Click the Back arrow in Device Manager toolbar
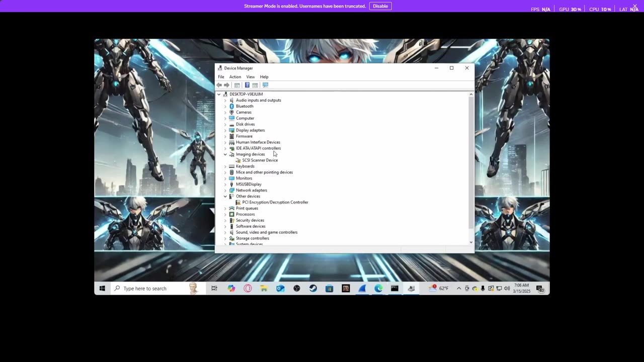The height and width of the screenshot is (362, 644). click(219, 85)
